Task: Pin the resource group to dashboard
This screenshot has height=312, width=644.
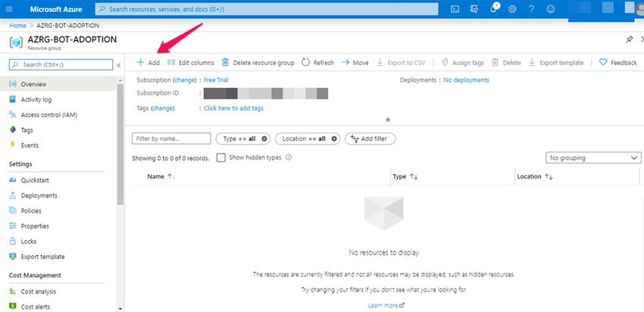Action: 629,39
